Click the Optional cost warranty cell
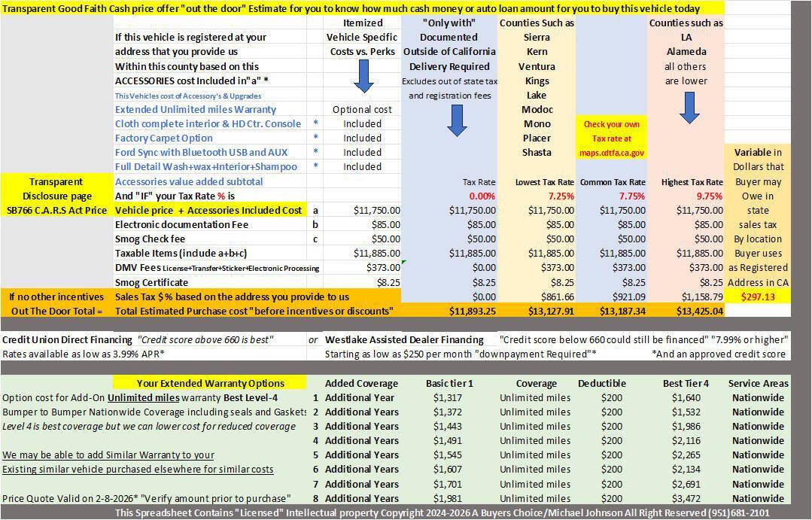Image resolution: width=812 pixels, height=520 pixels. pos(362,109)
